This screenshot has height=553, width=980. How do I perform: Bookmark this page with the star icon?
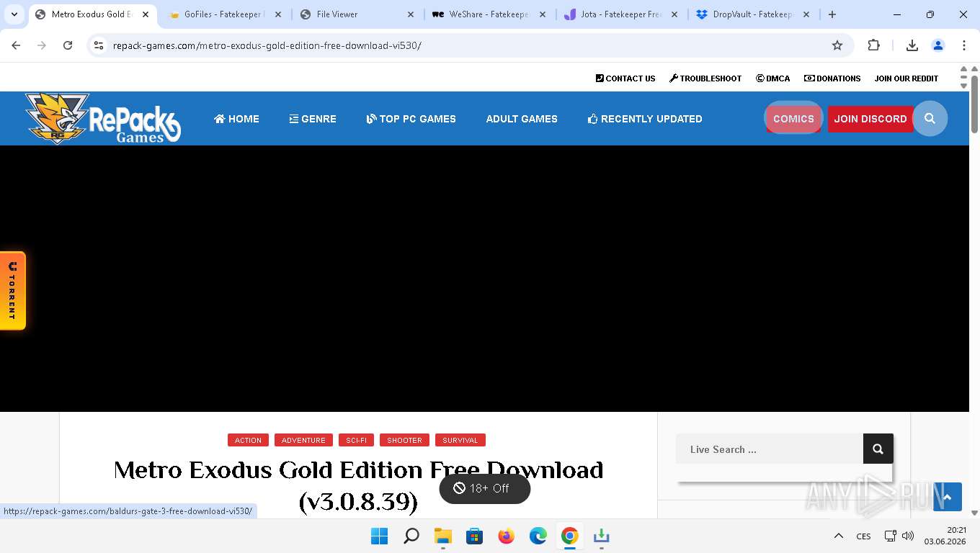click(x=837, y=45)
